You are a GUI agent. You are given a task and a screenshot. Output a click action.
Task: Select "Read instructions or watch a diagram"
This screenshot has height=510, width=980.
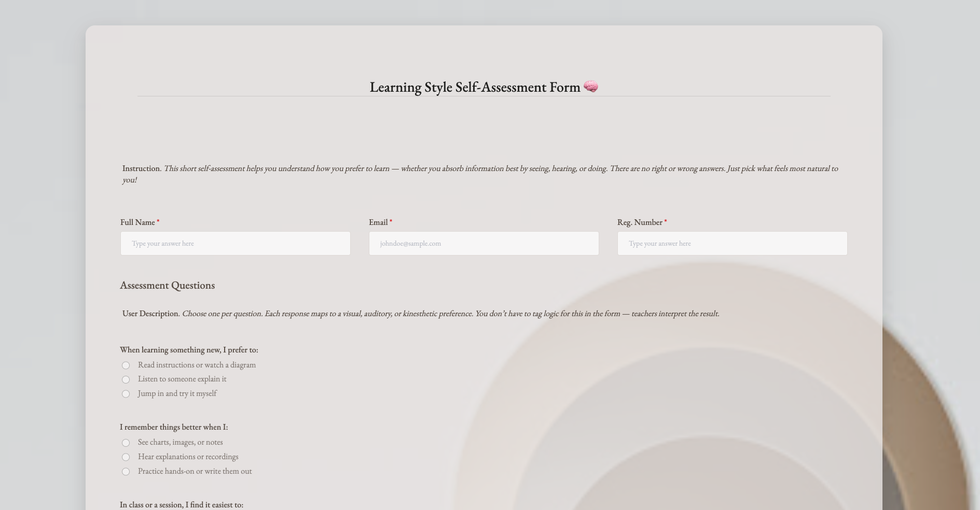(126, 365)
